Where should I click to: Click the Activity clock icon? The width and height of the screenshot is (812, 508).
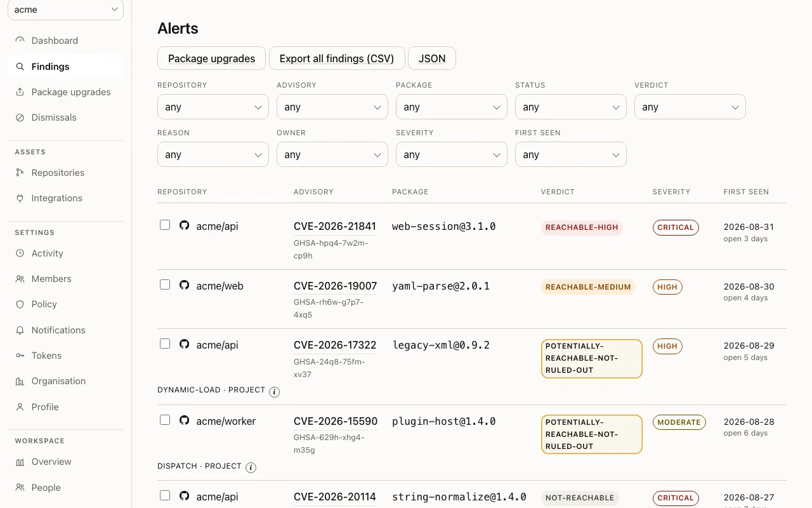[x=20, y=253]
